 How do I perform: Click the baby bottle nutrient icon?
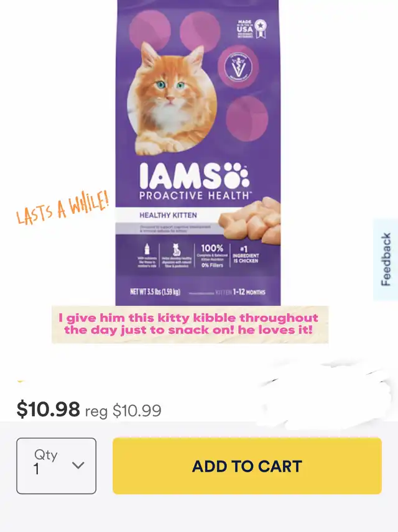pos(147,255)
